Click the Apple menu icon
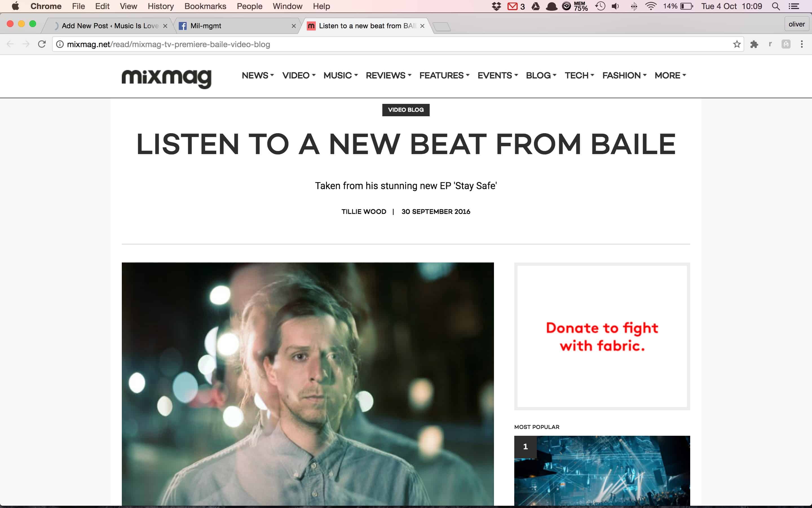 coord(16,6)
